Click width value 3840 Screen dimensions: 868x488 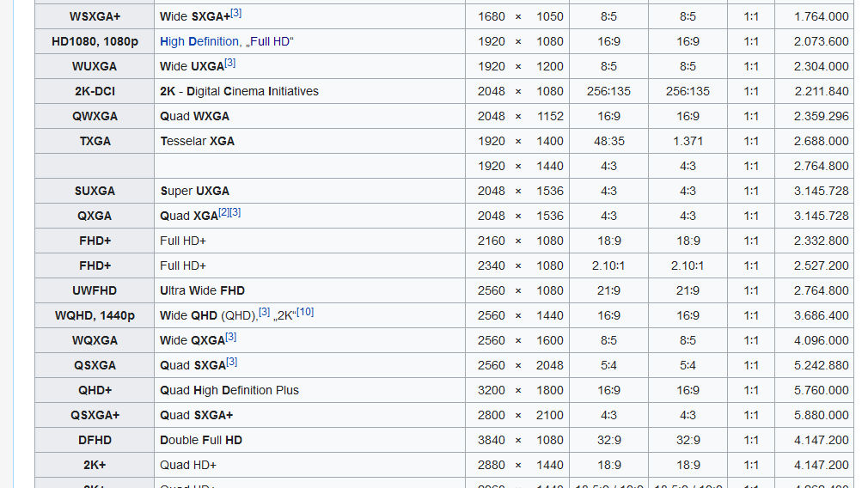pos(492,440)
